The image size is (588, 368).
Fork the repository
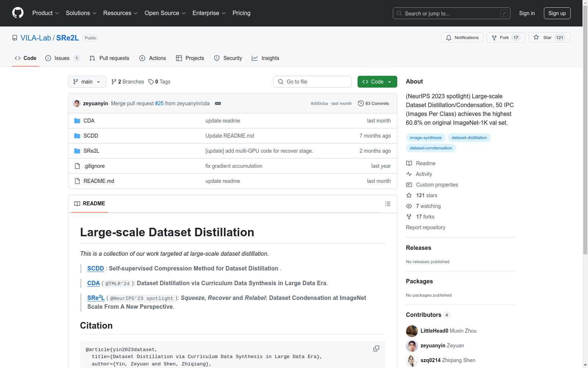tap(506, 38)
